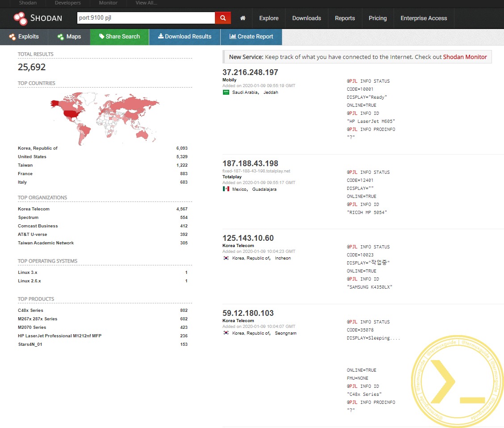
Task: Click the total results count 25,692
Action: (31, 67)
